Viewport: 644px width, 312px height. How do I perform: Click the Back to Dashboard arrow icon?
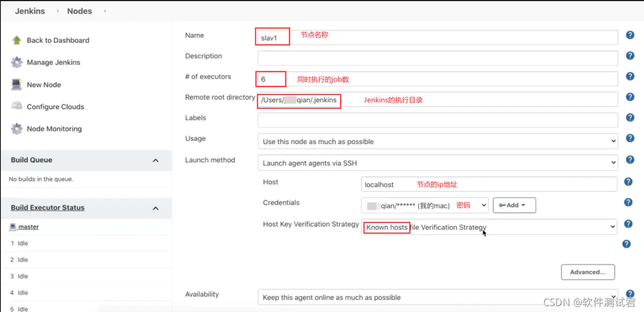(17, 40)
